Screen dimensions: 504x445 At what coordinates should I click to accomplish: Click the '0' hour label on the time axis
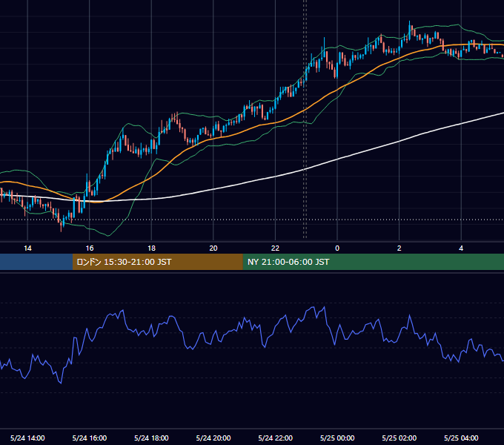(337, 248)
